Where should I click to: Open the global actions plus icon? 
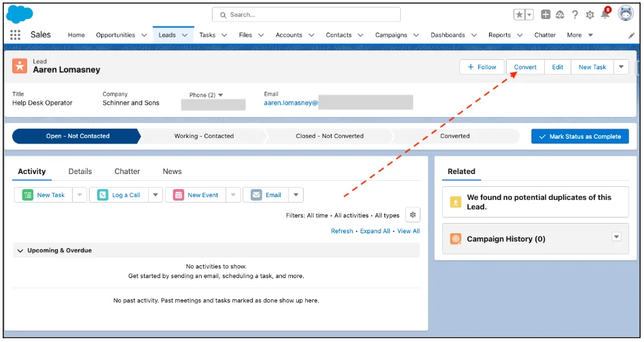[545, 15]
